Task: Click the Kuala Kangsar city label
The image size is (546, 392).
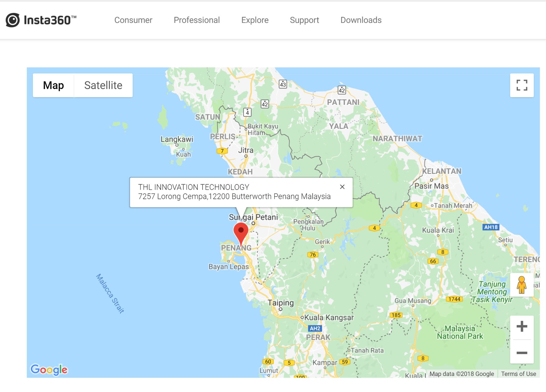Action: 329,317
